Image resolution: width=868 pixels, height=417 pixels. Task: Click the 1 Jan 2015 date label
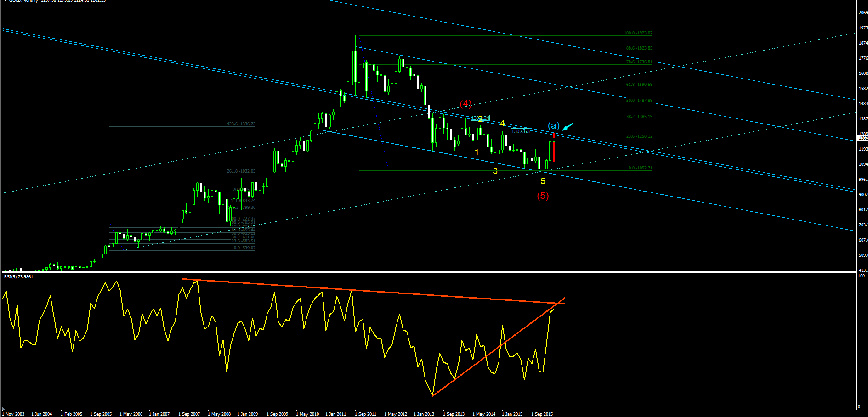pyautogui.click(x=512, y=414)
